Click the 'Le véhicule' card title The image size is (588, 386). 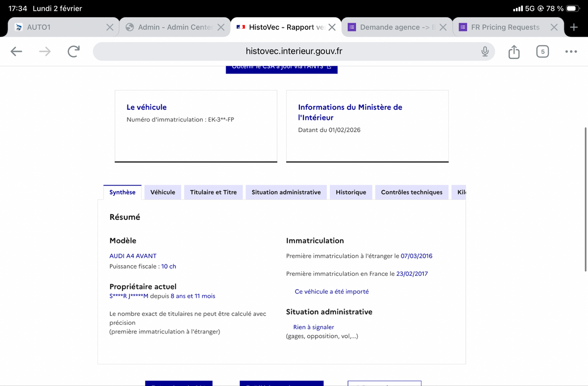pos(147,107)
